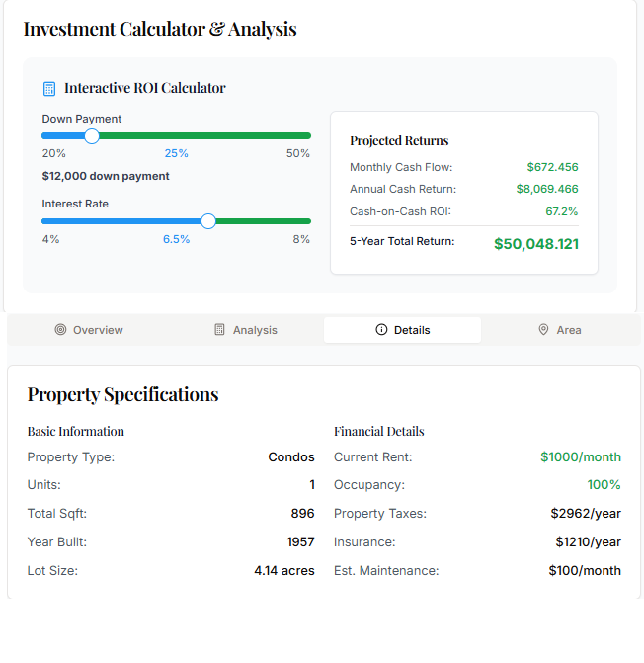Open the Analysis tab

[245, 330]
